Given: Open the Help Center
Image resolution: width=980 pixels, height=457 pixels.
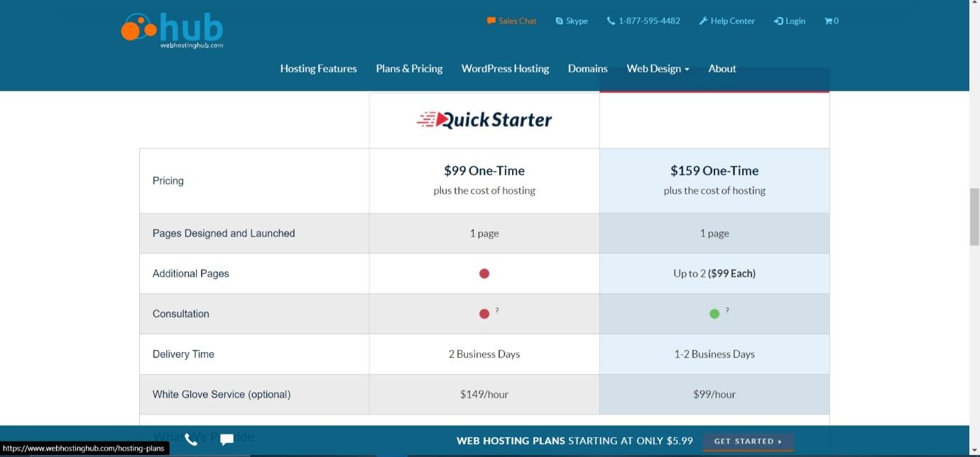Looking at the screenshot, I should click(x=727, y=21).
